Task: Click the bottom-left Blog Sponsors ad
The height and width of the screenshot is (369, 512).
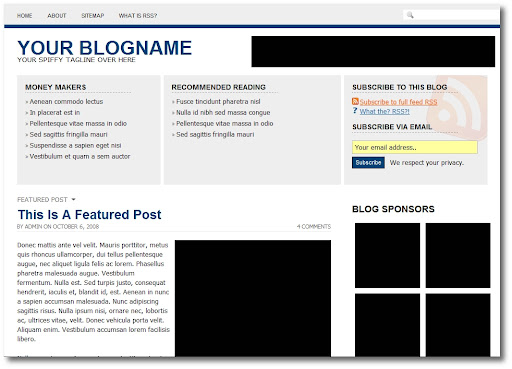Action: click(x=387, y=325)
